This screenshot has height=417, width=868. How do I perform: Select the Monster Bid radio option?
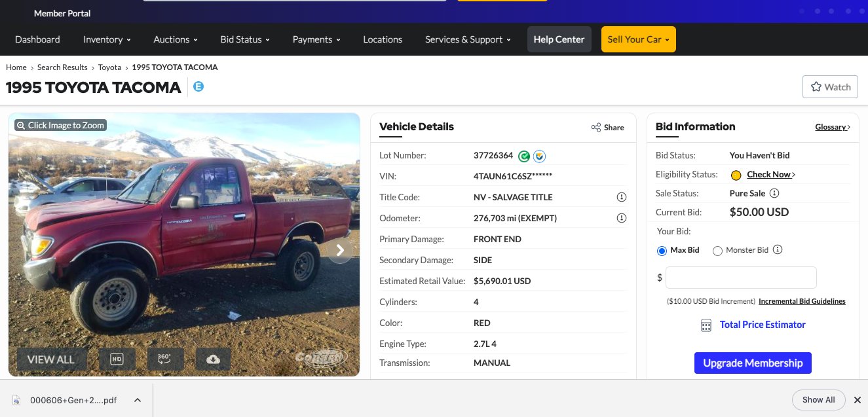(x=717, y=250)
